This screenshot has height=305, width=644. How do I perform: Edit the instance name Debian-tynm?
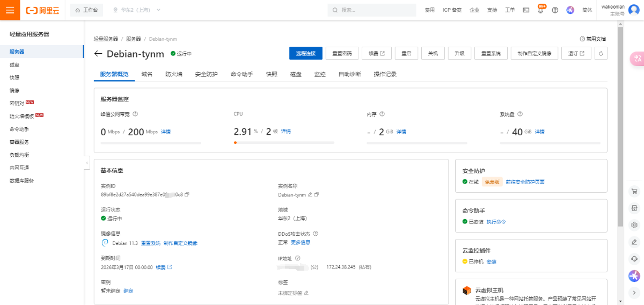point(310,194)
